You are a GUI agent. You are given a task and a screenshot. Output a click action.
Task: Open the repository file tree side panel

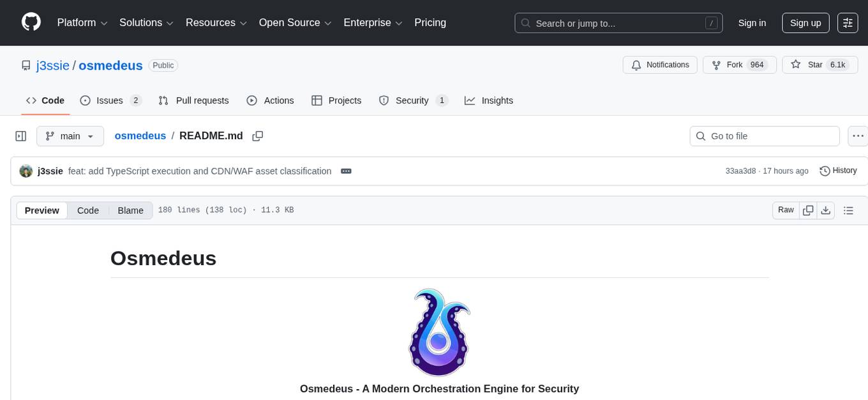click(x=21, y=135)
